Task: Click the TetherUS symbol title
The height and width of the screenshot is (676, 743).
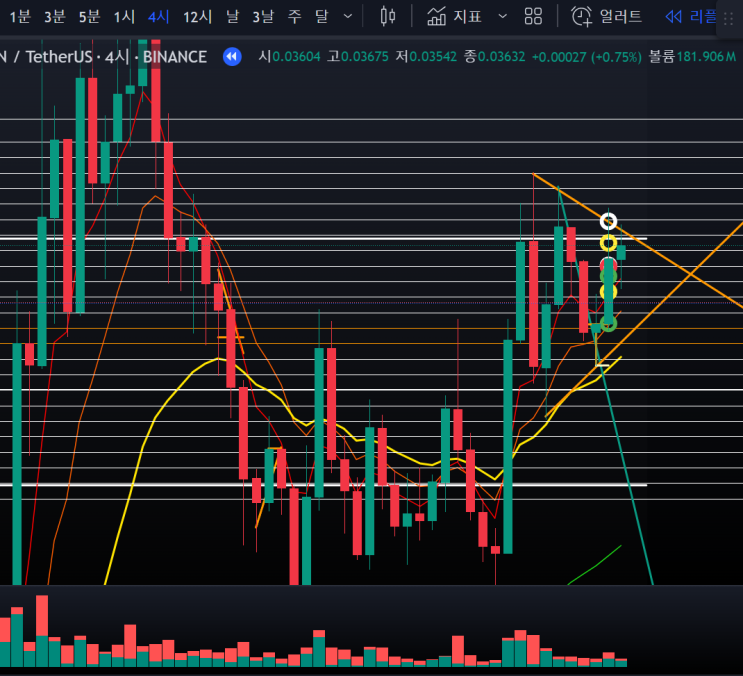Action: click(59, 57)
